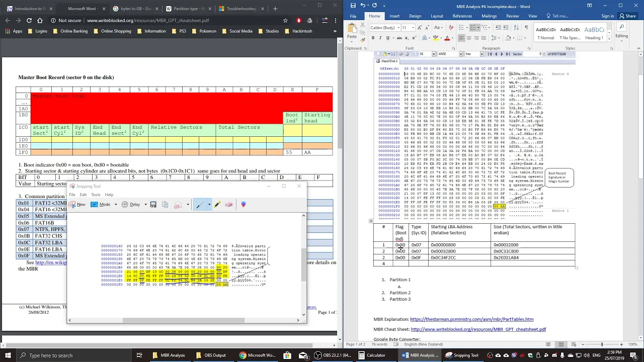Select Format Painter in Word clipboard group
The width and height of the screenshot is (644, 362).
pyautogui.click(x=363, y=40)
